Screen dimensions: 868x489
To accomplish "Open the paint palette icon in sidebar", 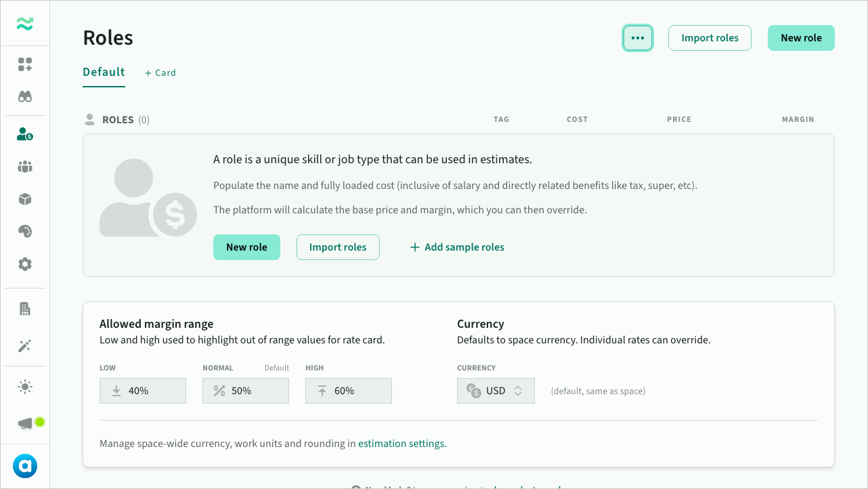I will 25,232.
